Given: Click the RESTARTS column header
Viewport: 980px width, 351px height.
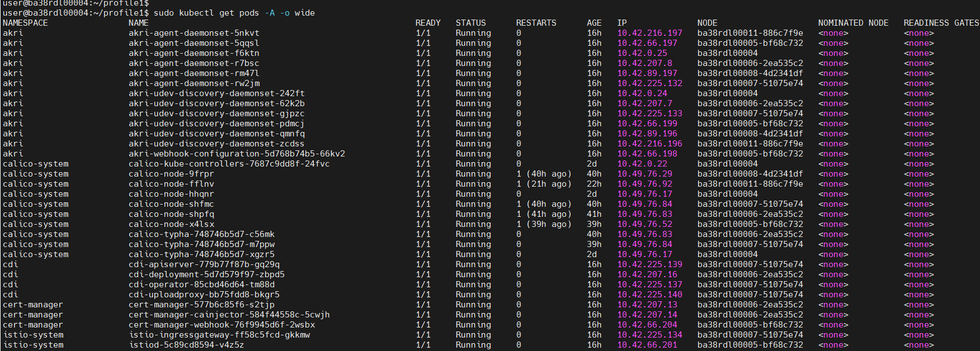Looking at the screenshot, I should [x=536, y=23].
